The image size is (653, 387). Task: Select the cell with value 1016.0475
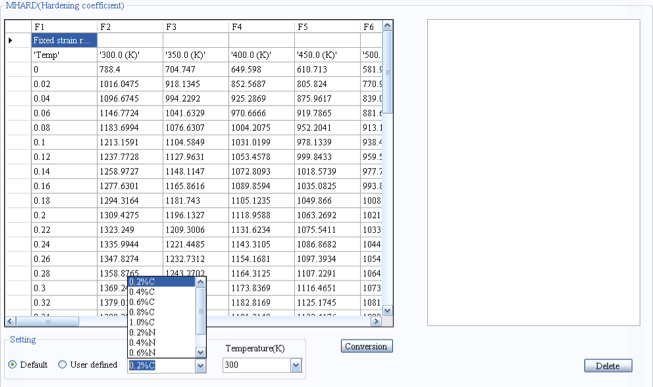pyautogui.click(x=130, y=84)
